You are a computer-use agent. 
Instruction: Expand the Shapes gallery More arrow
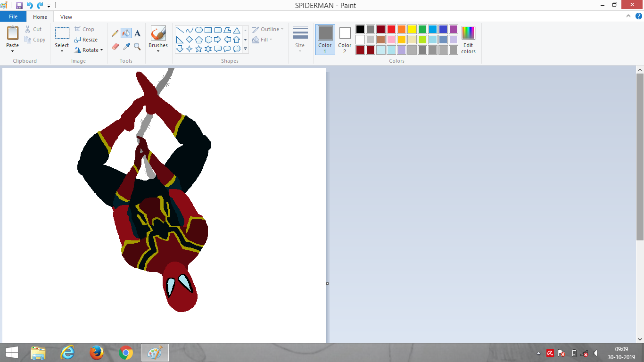click(245, 49)
